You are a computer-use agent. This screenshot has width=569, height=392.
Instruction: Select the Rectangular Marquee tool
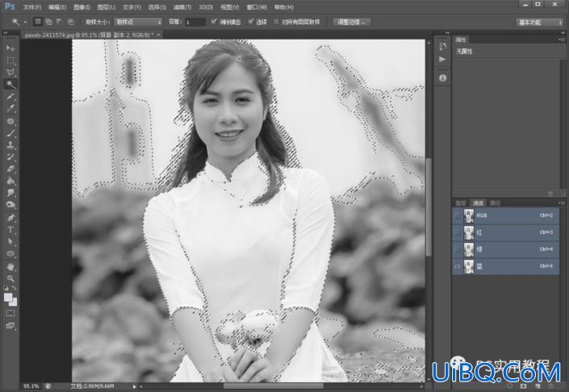(10, 60)
